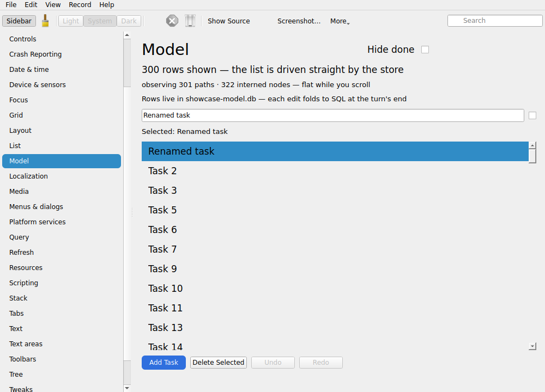This screenshot has height=392, width=545.
Task: Select the Task 3 row
Action: point(335,191)
